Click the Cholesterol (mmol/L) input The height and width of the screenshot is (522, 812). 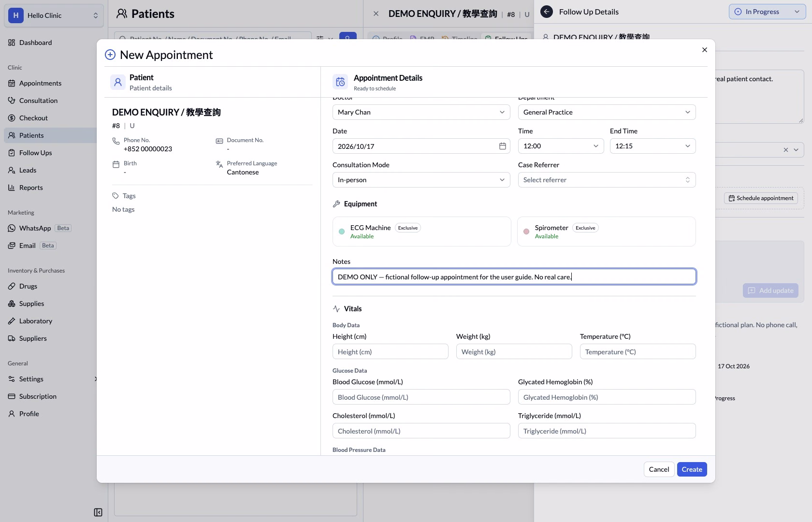tap(421, 431)
